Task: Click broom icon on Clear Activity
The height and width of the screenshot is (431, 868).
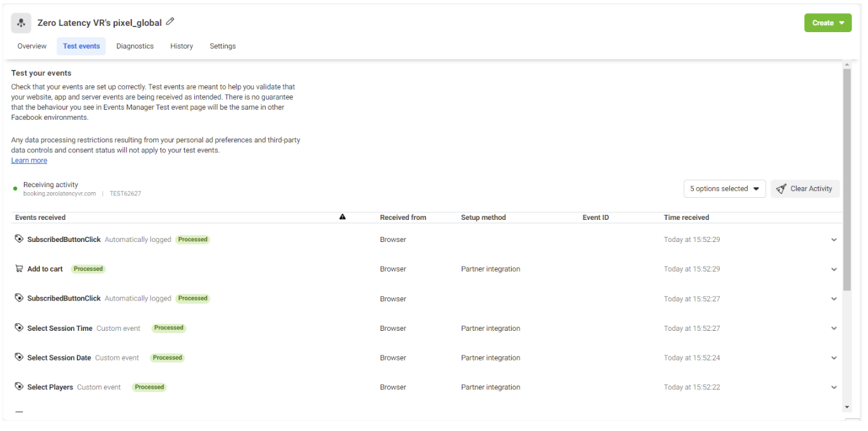Action: click(782, 188)
